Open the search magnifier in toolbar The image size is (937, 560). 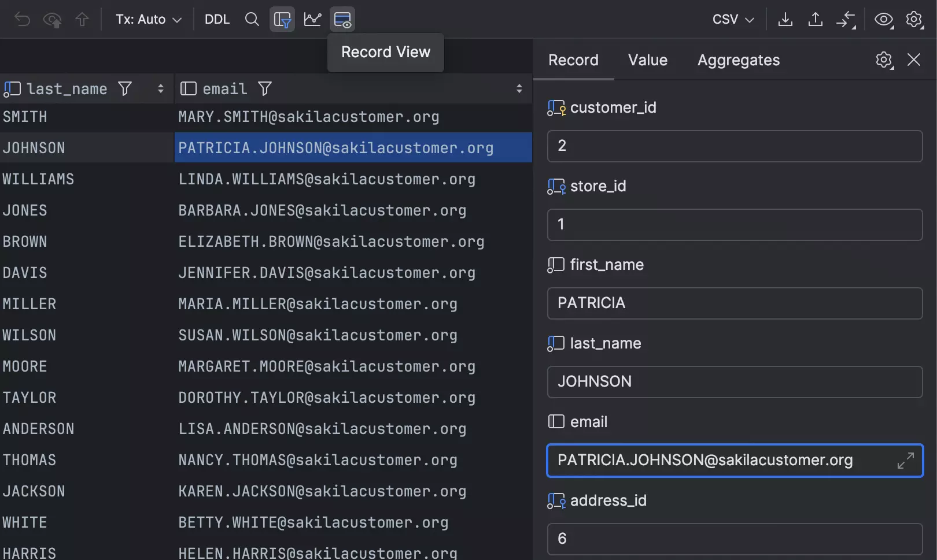tap(252, 20)
